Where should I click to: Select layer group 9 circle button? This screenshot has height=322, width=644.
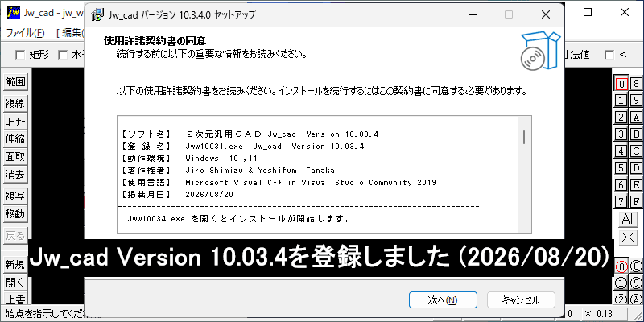coord(636,283)
